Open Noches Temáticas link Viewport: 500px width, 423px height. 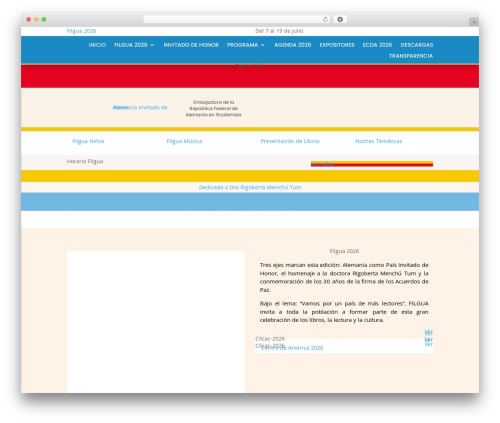378,141
